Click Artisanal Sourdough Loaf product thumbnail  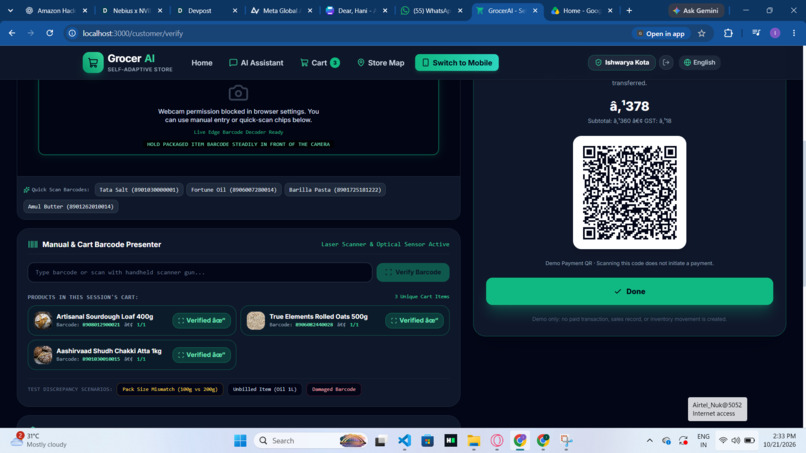(x=43, y=320)
